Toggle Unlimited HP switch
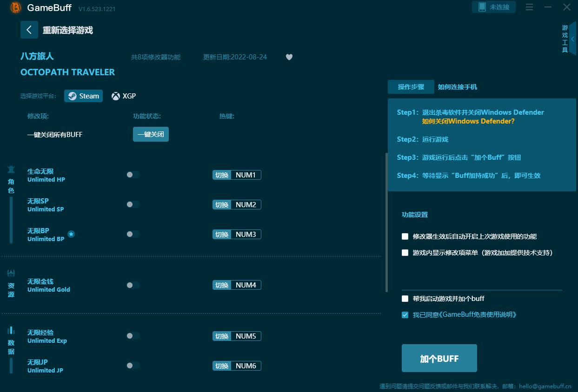Screen dimensions: 578x392 pyautogui.click(x=133, y=175)
